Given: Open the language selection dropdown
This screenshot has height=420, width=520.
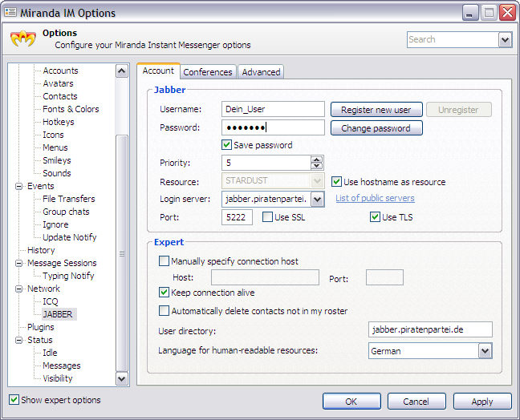Looking at the screenshot, I should [x=484, y=351].
